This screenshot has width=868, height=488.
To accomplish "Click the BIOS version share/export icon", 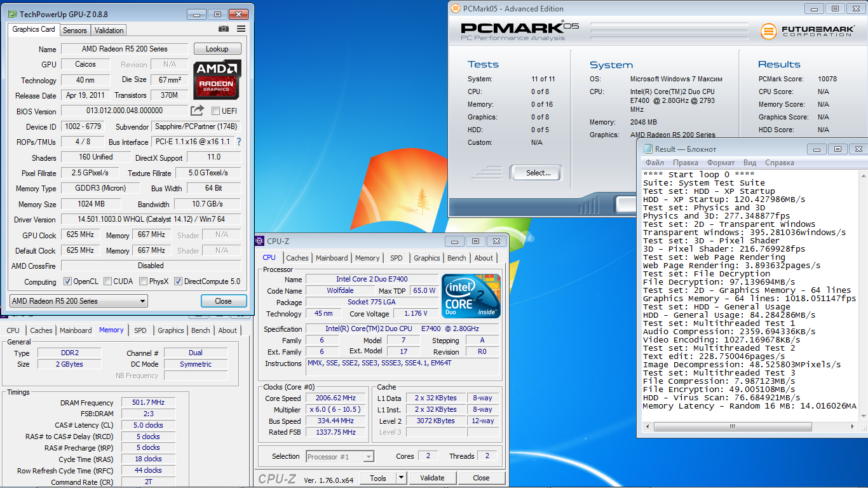I will point(198,110).
